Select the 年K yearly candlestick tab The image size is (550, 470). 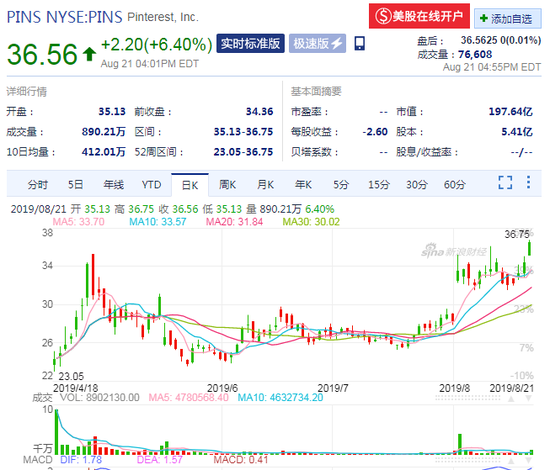(303, 184)
